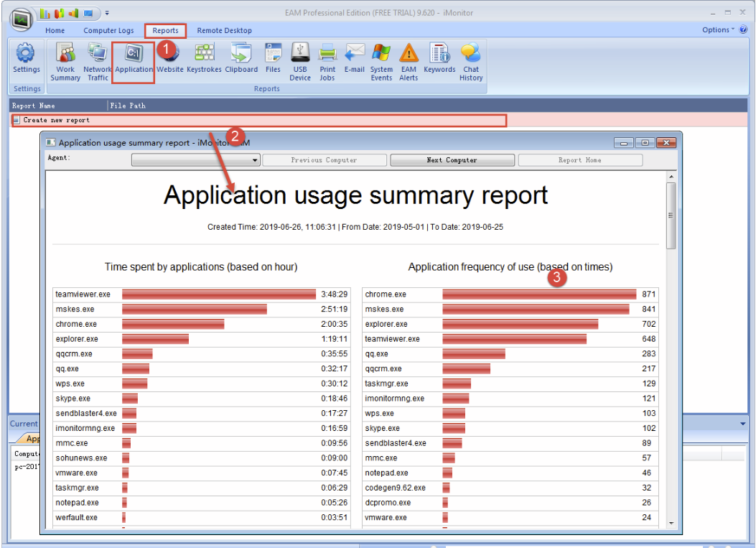Screen dimensions: 756x548
Task: Click sohunews.exe in the time spent list
Action: pos(81,458)
